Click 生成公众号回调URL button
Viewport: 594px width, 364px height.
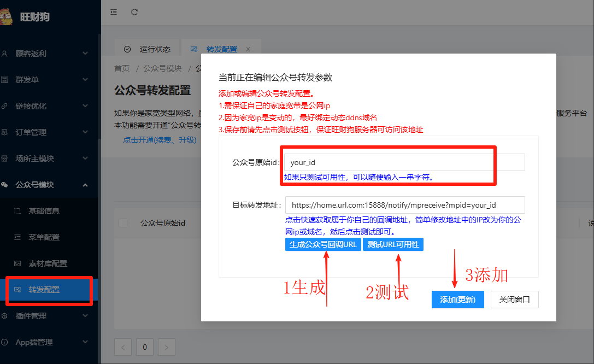click(x=322, y=244)
